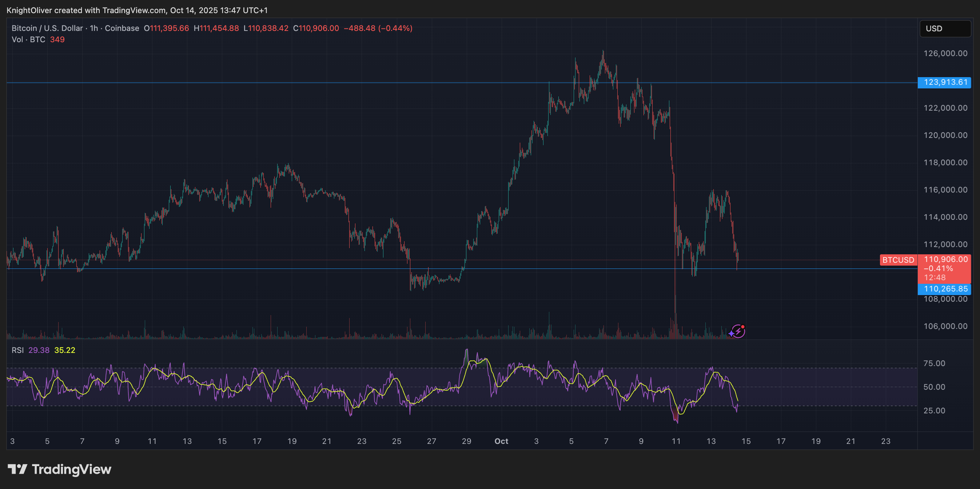
Task: Click the purple RSI value 29.38
Action: point(39,350)
